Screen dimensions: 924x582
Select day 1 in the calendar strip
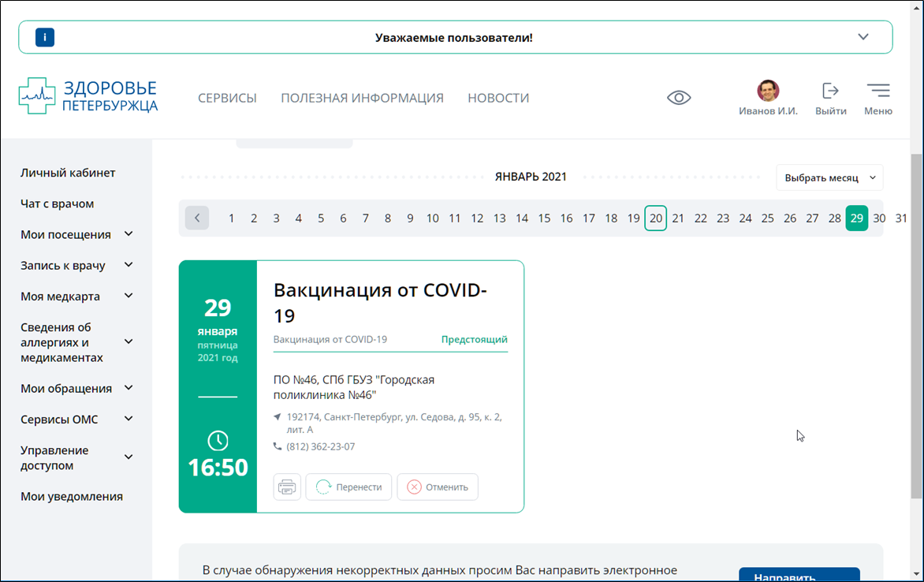click(x=232, y=218)
